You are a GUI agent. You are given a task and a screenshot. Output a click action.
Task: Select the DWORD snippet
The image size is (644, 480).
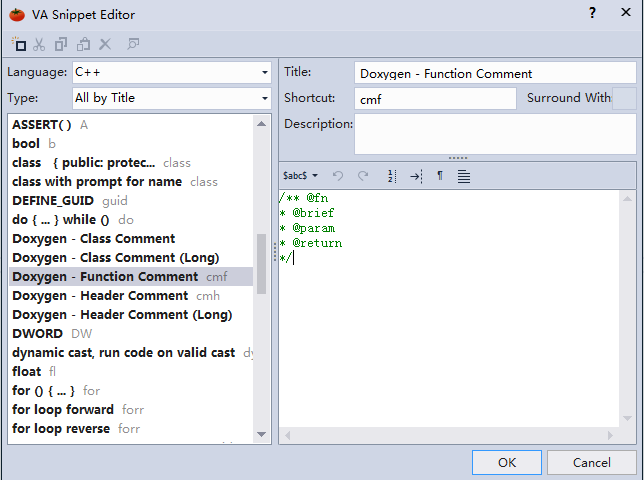(131, 333)
